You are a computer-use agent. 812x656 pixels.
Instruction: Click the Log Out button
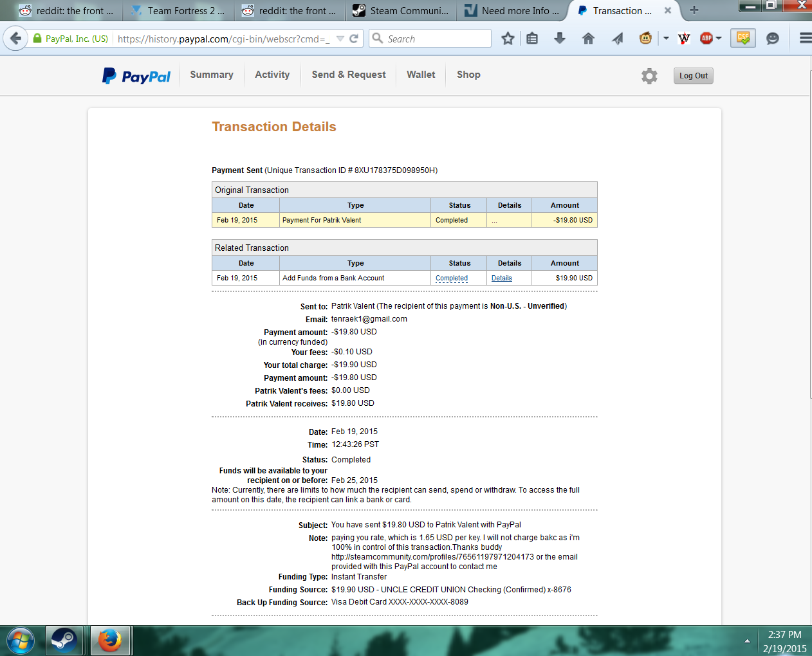(693, 76)
